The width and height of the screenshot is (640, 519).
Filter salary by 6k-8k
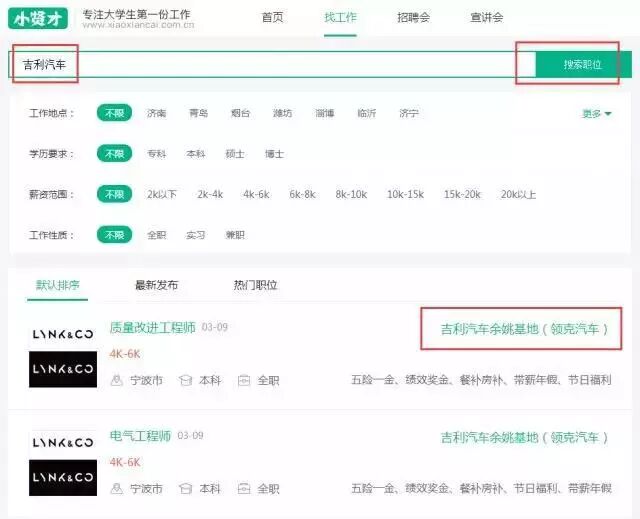tap(302, 194)
